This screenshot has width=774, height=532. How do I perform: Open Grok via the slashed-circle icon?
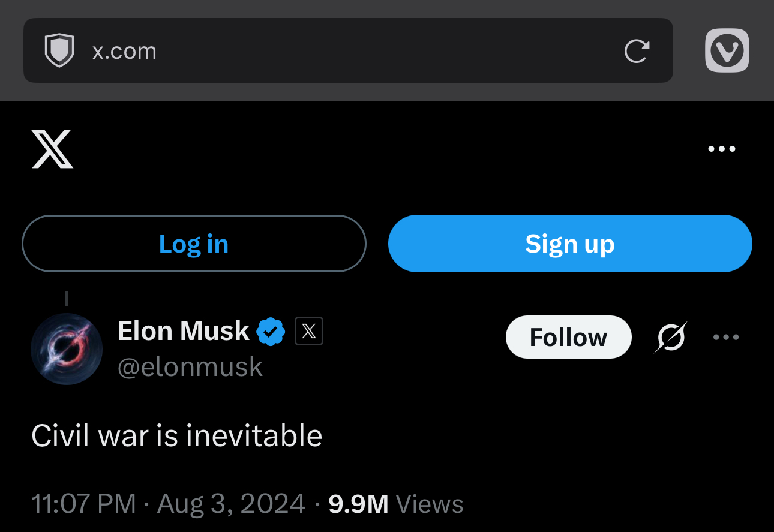pyautogui.click(x=671, y=337)
